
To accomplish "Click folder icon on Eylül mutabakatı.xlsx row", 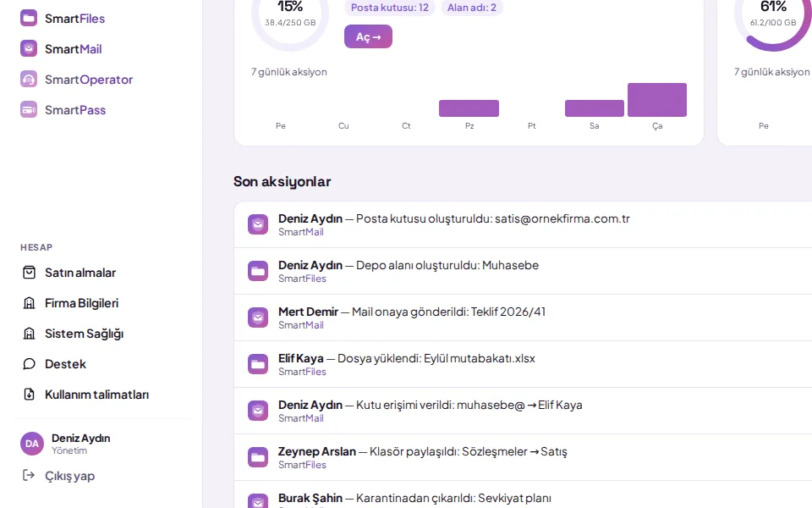I will [x=258, y=364].
